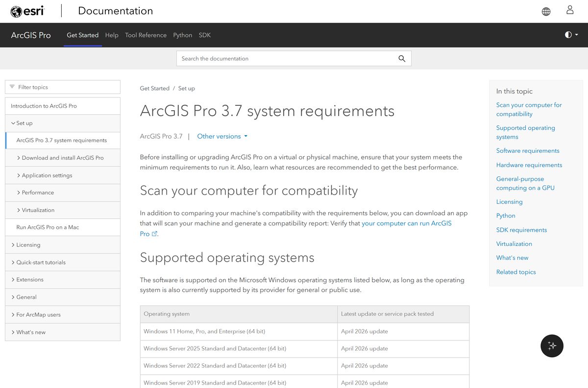Viewport: 588px width, 388px height.
Task: Open the SDK tab
Action: [205, 35]
